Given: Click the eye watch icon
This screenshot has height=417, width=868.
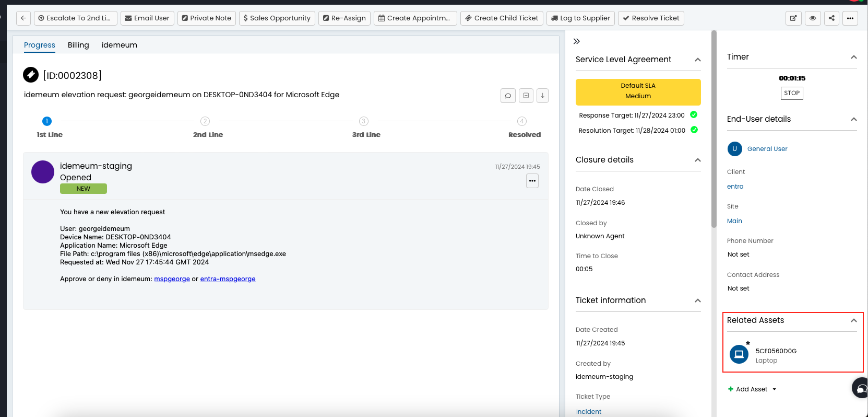Looking at the screenshot, I should [x=813, y=18].
